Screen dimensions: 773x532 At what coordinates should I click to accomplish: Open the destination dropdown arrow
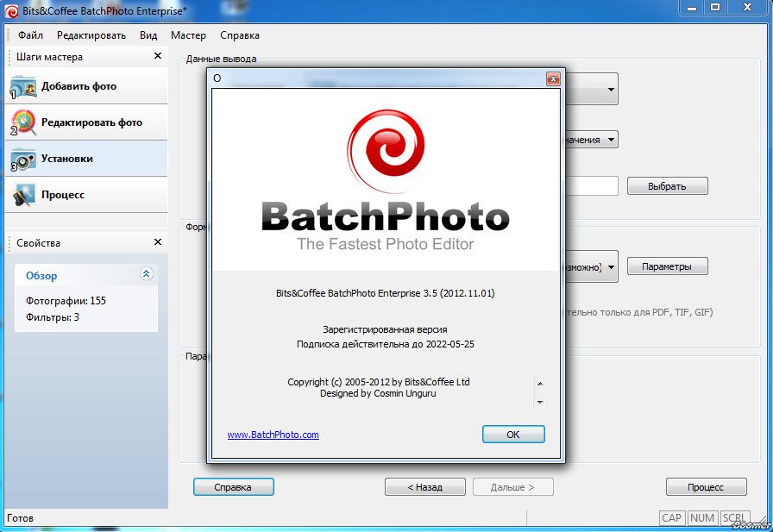[612, 140]
